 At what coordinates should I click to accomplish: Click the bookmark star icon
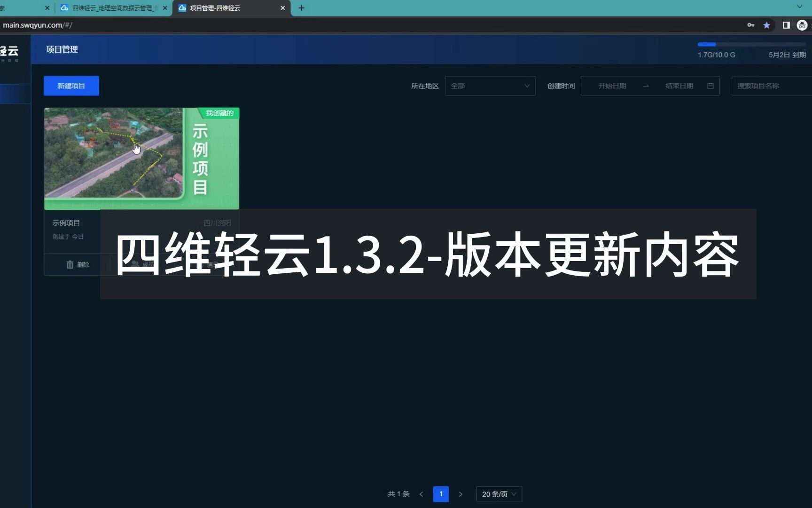(766, 25)
